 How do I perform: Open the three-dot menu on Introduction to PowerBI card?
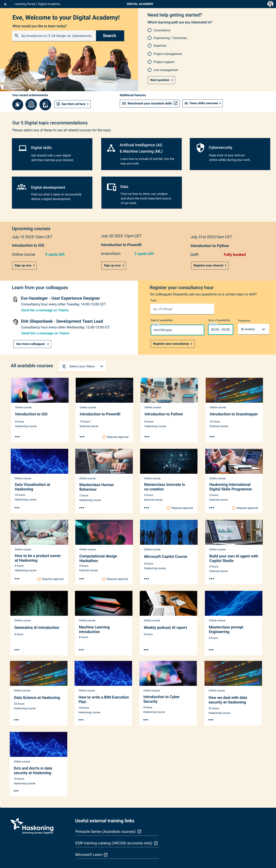82,437
